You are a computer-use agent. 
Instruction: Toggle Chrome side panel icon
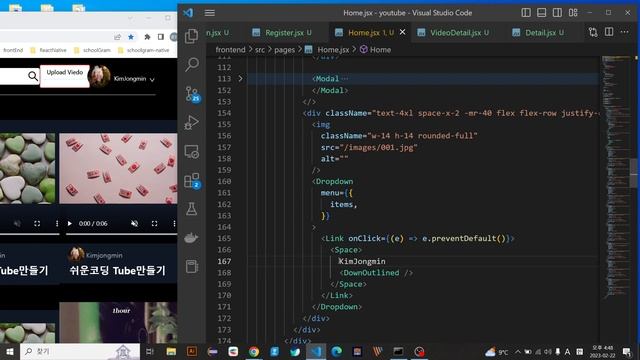tap(161, 37)
